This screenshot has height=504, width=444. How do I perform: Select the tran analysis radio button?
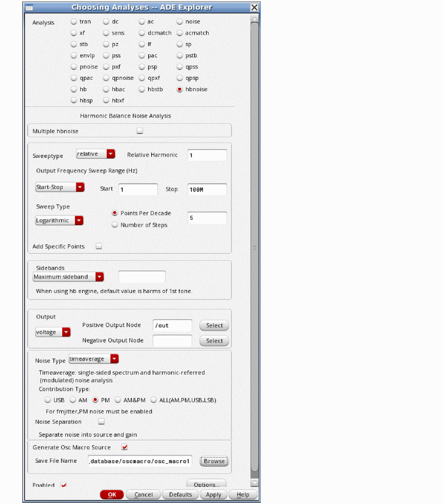click(74, 21)
